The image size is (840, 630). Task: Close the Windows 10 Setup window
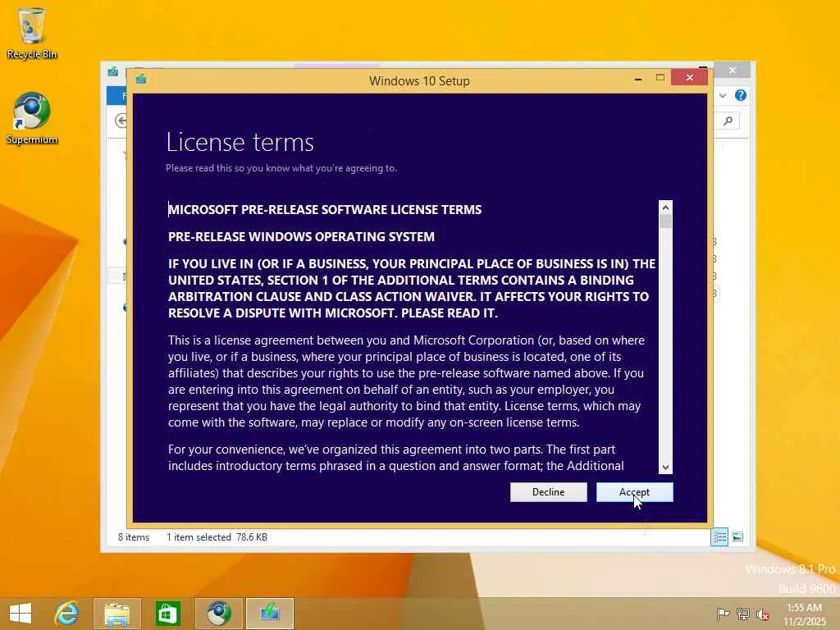[689, 78]
